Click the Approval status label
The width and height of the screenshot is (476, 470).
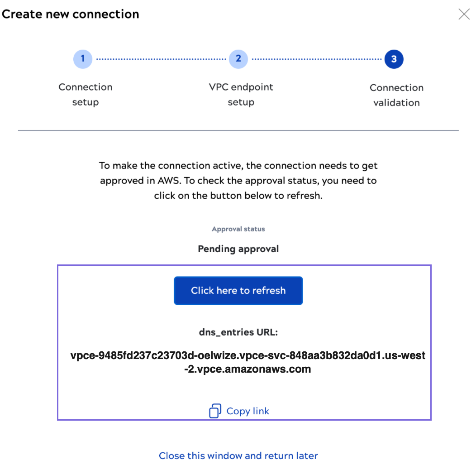pyautogui.click(x=238, y=229)
